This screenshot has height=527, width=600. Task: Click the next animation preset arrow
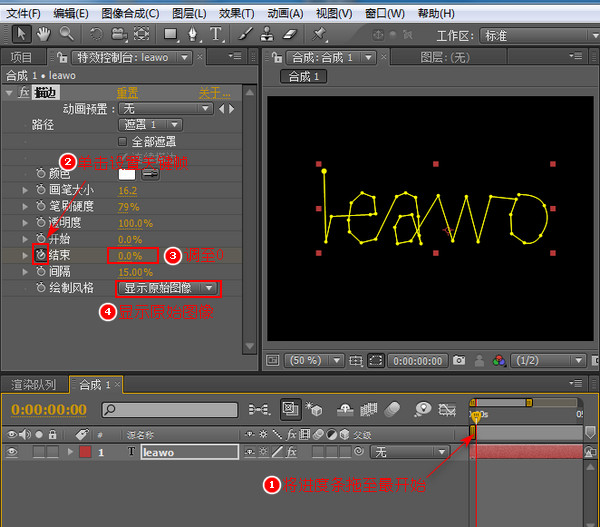(231, 109)
